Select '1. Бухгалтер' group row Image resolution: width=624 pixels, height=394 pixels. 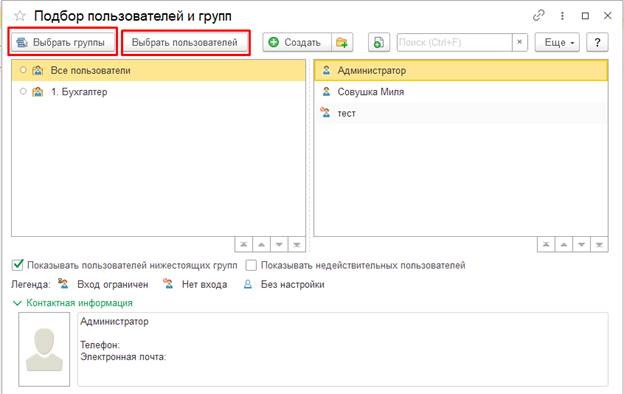click(158, 92)
